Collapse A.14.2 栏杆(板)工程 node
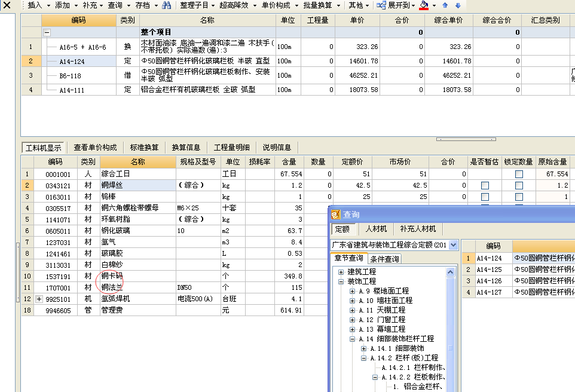Screen dimensions: 575x392 click(x=364, y=358)
